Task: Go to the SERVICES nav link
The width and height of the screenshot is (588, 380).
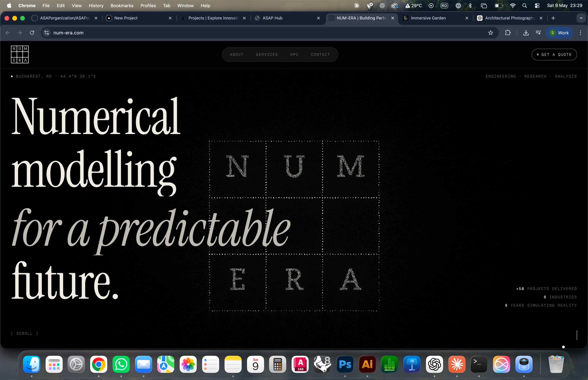Action: pyautogui.click(x=267, y=55)
